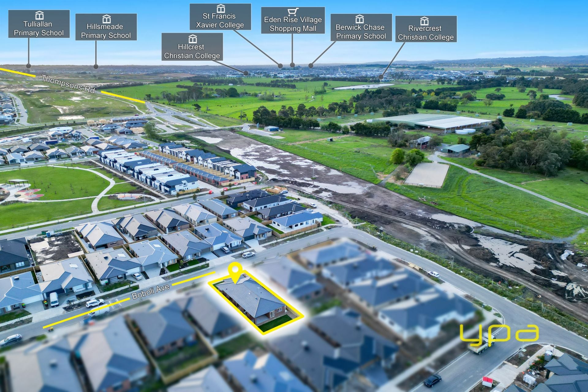This screenshot has width=588, height=392.
Task: Click the St Francis Xavier College icon
Action: pyautogui.click(x=221, y=8)
